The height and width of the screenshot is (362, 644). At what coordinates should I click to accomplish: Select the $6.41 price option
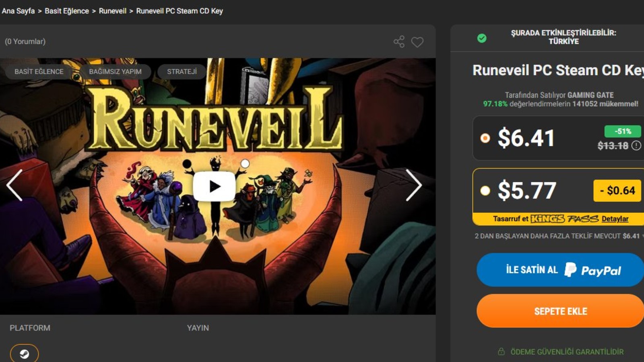485,138
